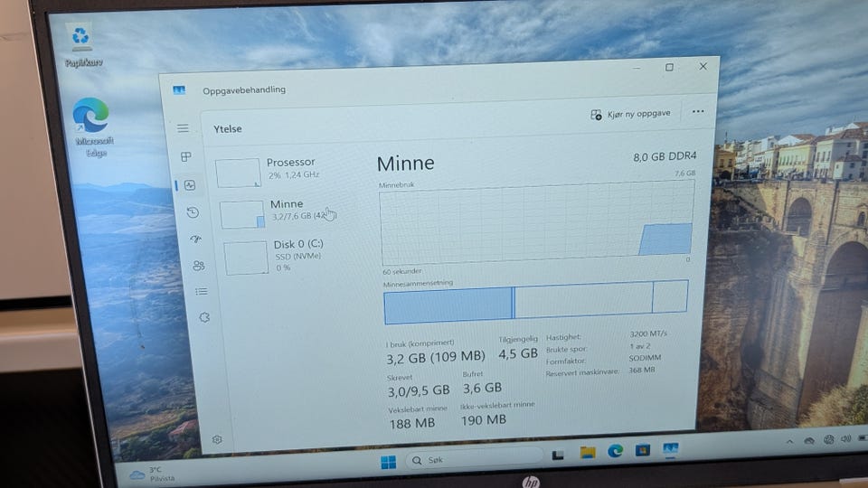
Task: Click the Vekslebart minne 188 MB value
Action: pos(412,423)
